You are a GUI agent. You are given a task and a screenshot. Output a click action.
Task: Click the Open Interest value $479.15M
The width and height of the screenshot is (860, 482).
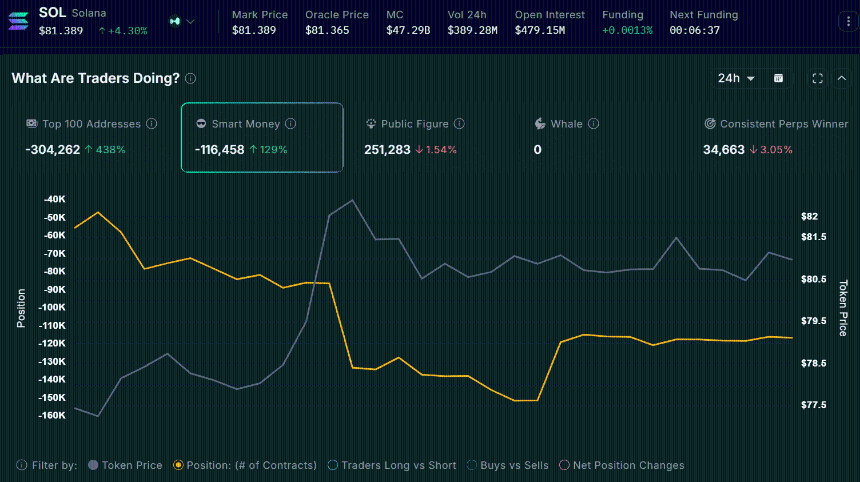click(540, 31)
